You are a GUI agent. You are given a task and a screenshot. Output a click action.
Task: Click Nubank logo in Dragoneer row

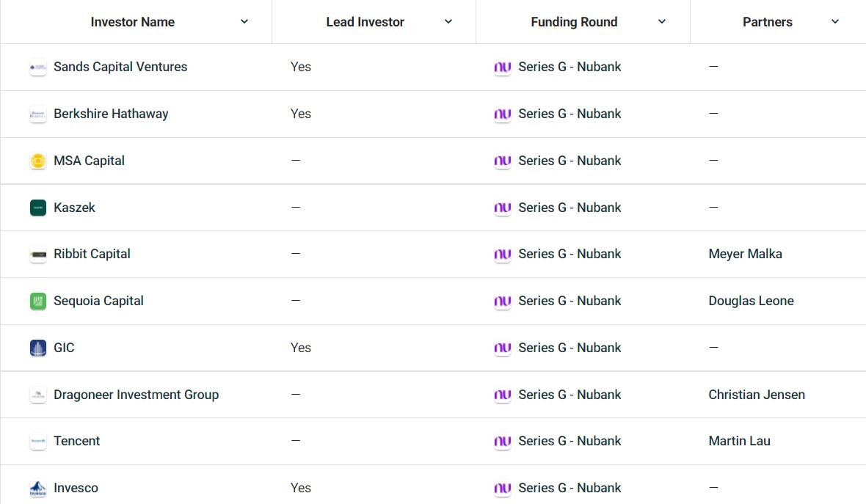(503, 395)
